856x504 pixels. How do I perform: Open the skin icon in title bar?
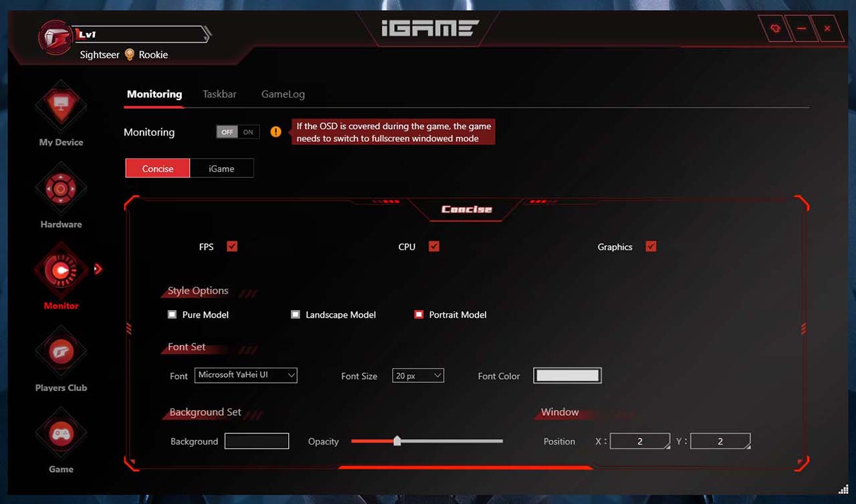776,29
